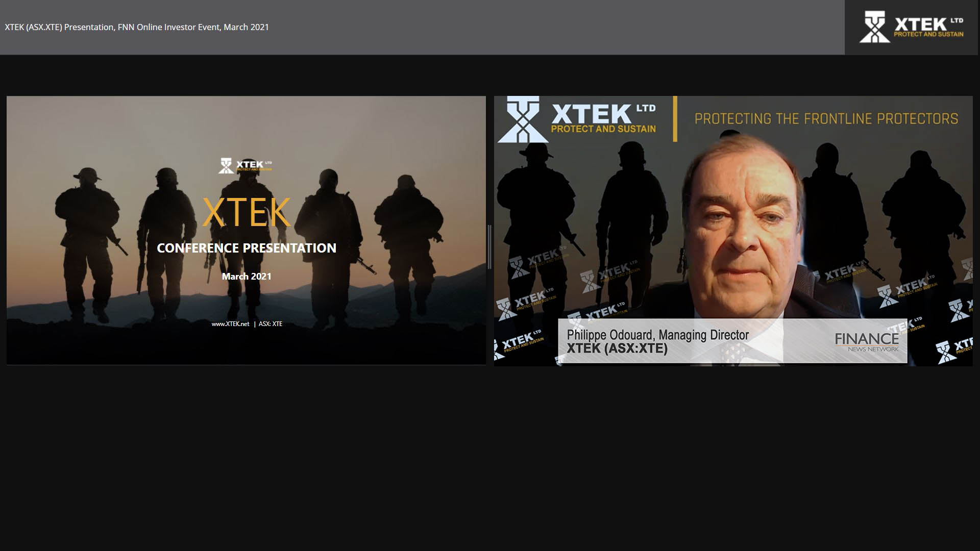Click the large XTEK logo in video banner
Screen dimensions: 980x551
point(577,119)
